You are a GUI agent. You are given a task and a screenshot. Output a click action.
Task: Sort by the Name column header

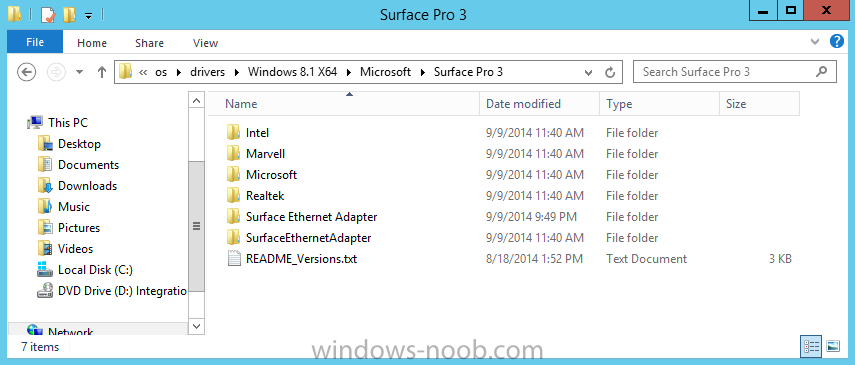pos(344,104)
